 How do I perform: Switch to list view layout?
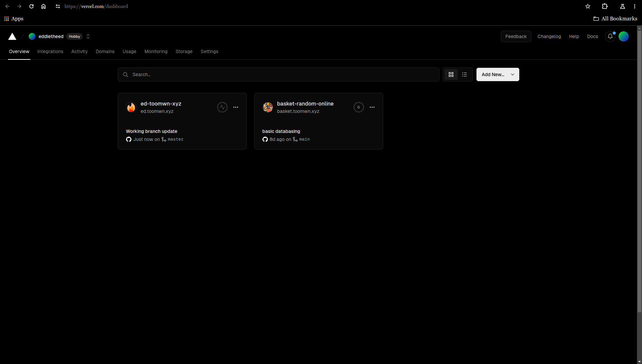(x=464, y=74)
